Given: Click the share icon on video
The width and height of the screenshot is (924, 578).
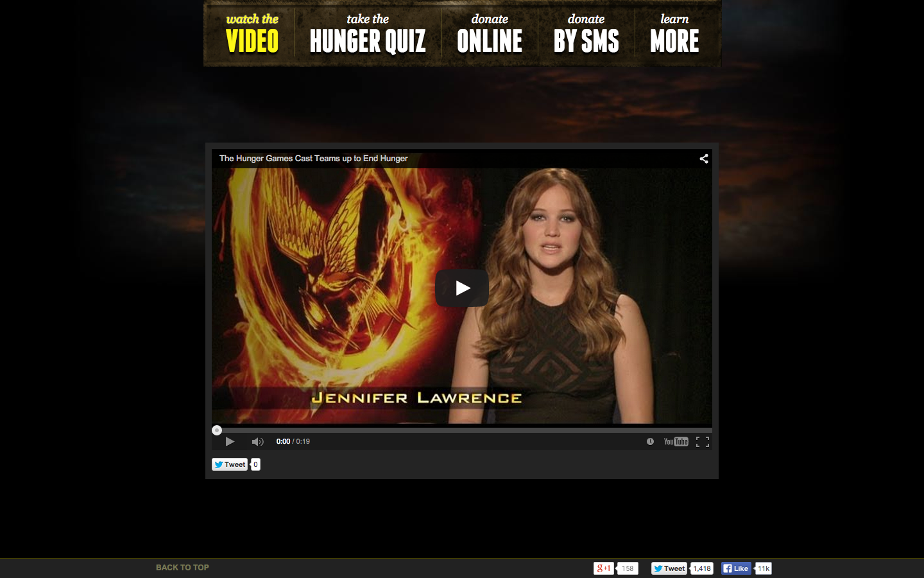Looking at the screenshot, I should [704, 159].
